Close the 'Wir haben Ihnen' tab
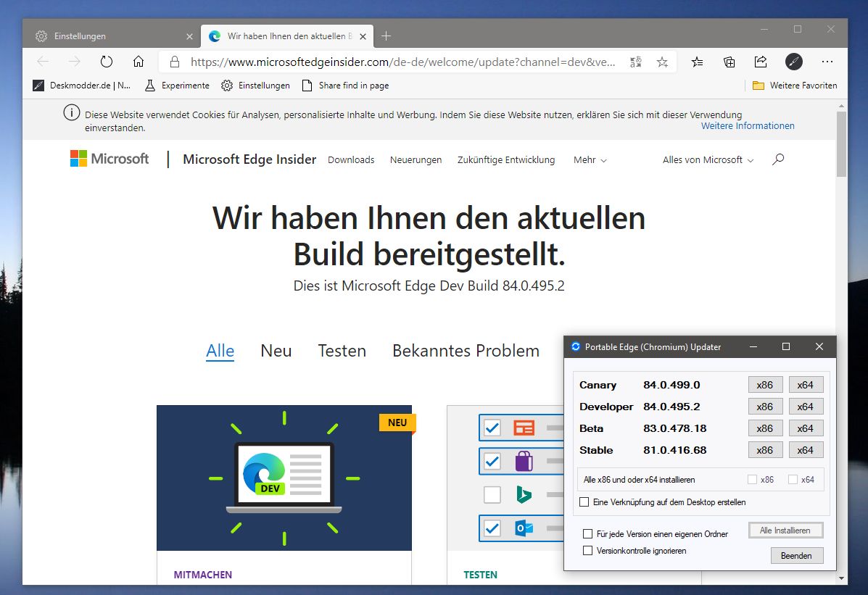 pyautogui.click(x=363, y=36)
